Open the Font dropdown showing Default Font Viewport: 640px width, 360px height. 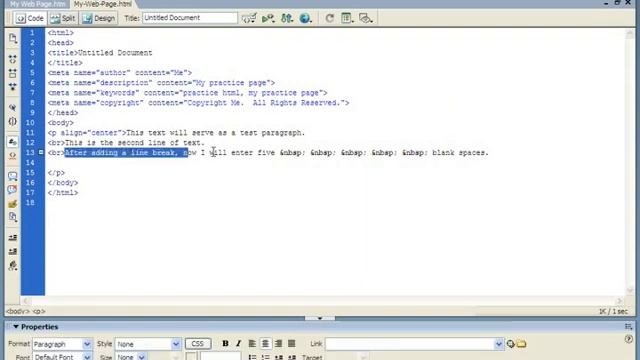(x=62, y=356)
